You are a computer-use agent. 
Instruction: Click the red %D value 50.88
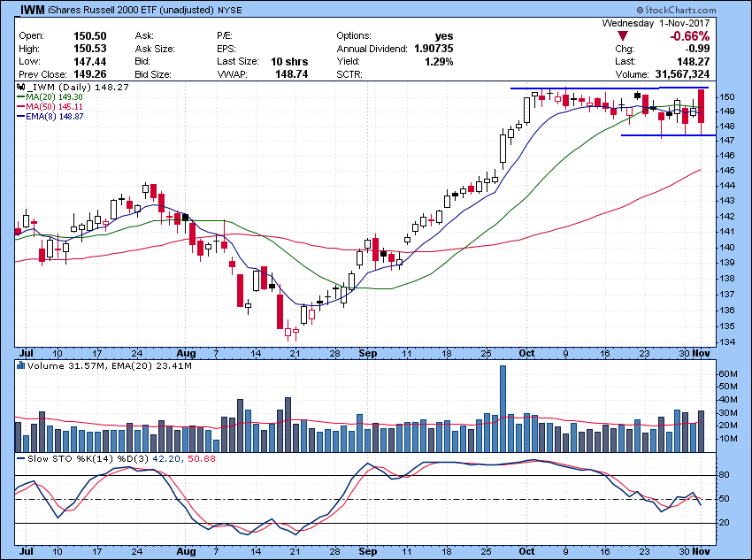202,459
